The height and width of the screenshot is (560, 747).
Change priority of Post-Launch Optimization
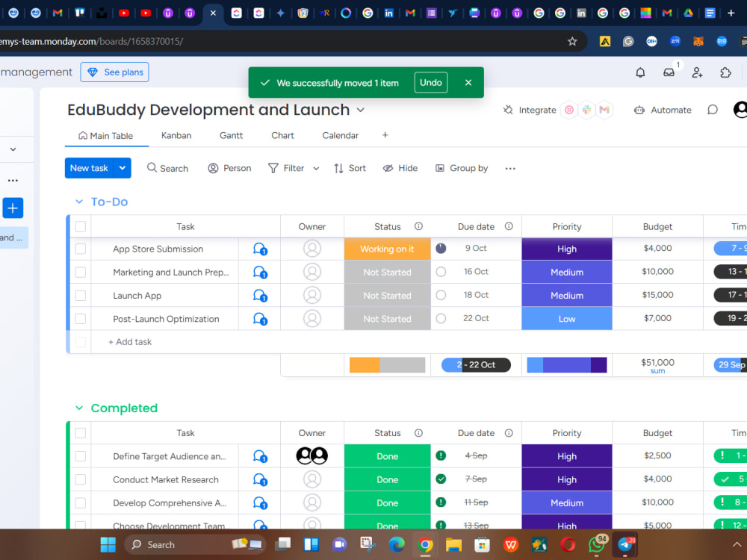[x=567, y=319]
